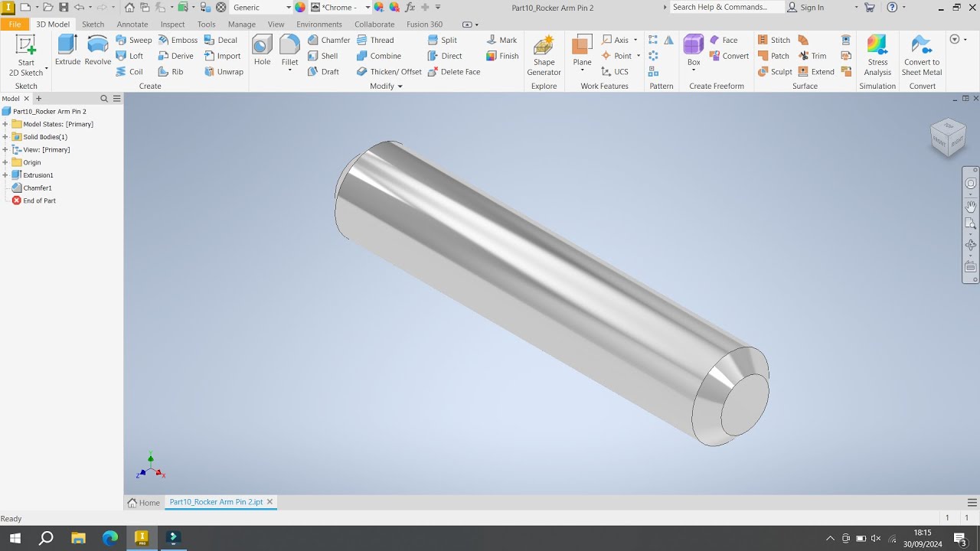Switch to the Environments tab

click(319, 24)
